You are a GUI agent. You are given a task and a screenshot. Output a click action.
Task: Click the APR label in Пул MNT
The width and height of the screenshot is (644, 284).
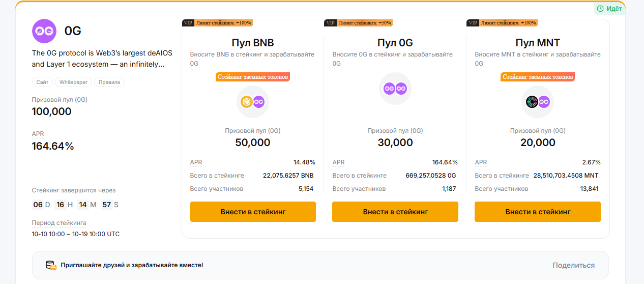point(481,162)
